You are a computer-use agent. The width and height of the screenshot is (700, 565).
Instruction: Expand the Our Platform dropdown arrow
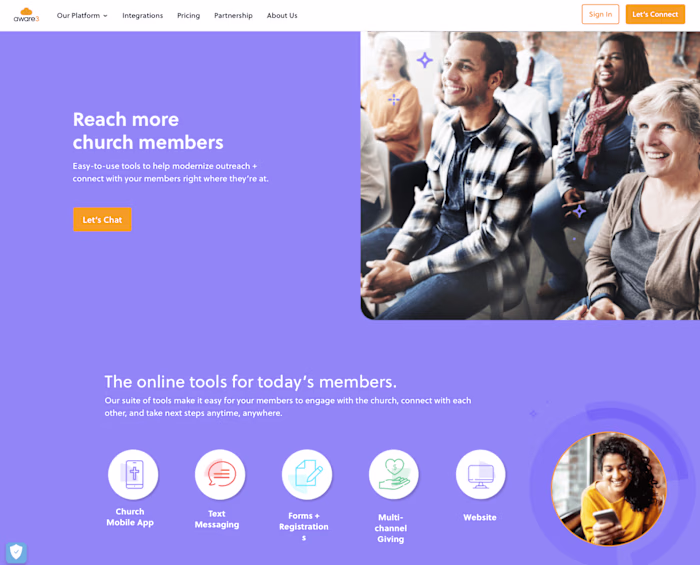point(105,16)
